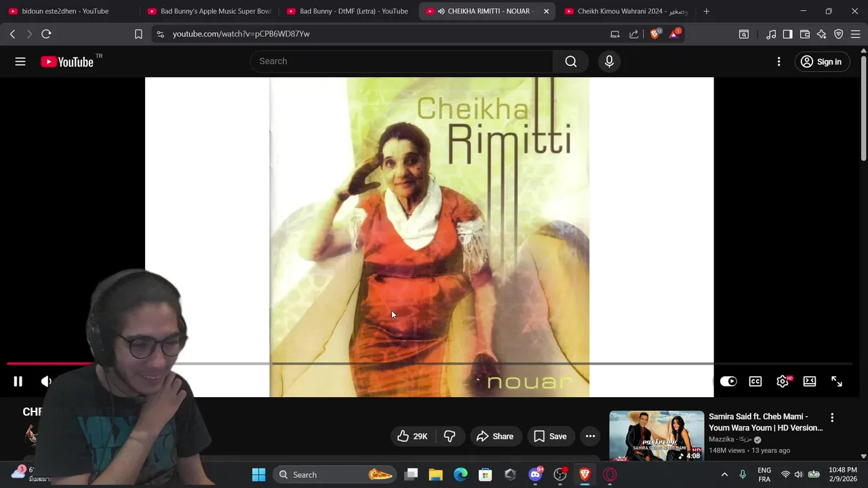Open File Explorer from the taskbar

tap(435, 474)
